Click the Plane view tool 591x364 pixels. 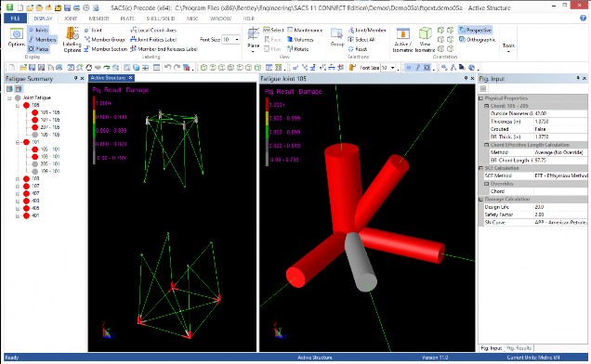(253, 39)
